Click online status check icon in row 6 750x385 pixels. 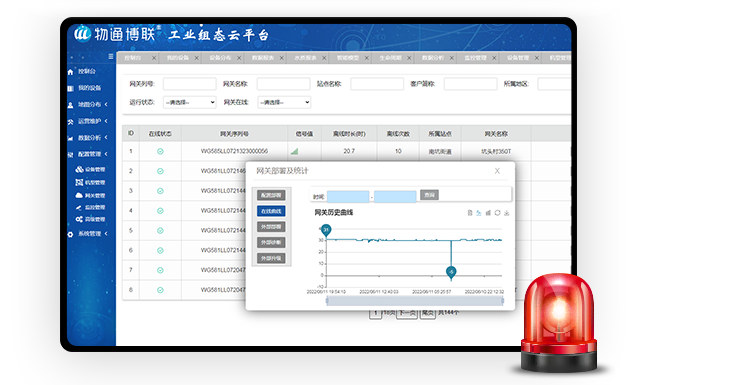[x=160, y=250]
